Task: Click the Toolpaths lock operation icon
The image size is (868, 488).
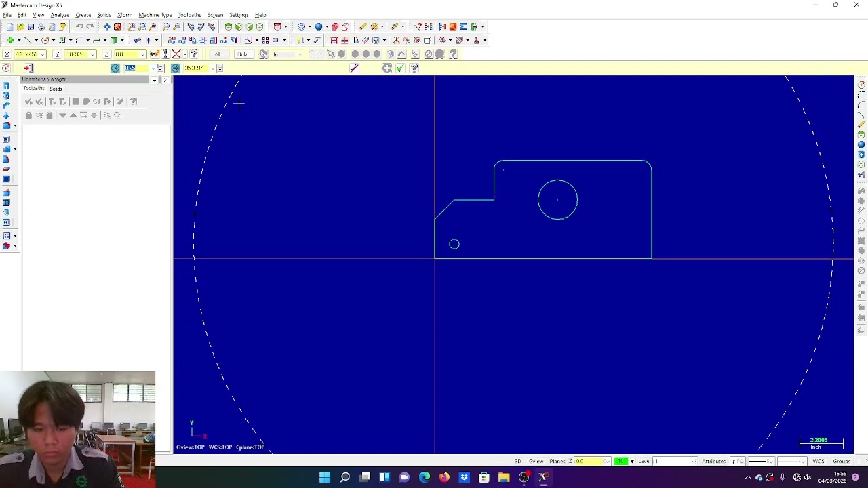Action: (x=28, y=115)
